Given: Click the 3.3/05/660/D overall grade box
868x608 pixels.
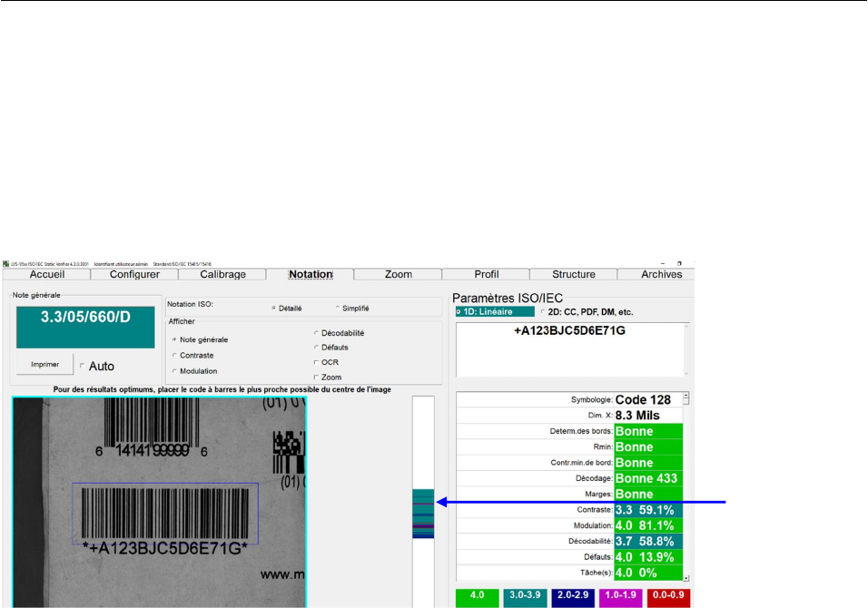Looking at the screenshot, I should 85,328.
